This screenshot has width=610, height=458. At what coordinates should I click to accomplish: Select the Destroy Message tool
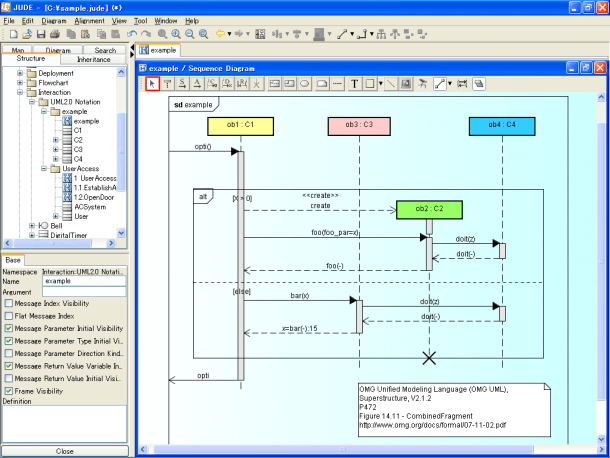(x=227, y=84)
